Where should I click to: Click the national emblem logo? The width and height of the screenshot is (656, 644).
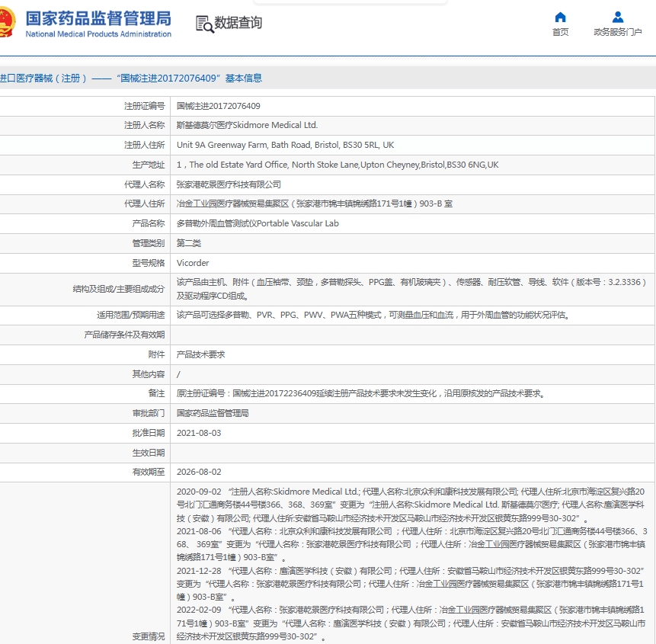point(7,22)
